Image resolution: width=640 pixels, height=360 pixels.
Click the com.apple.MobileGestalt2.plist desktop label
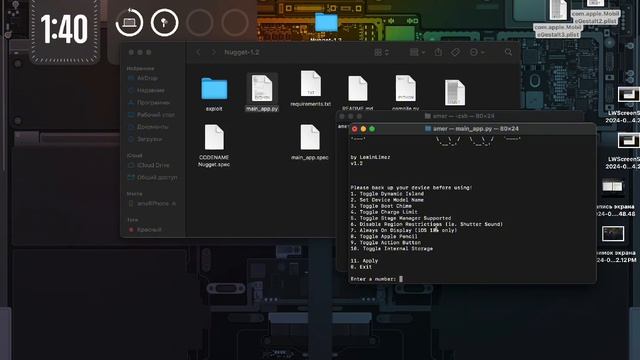tap(595, 17)
